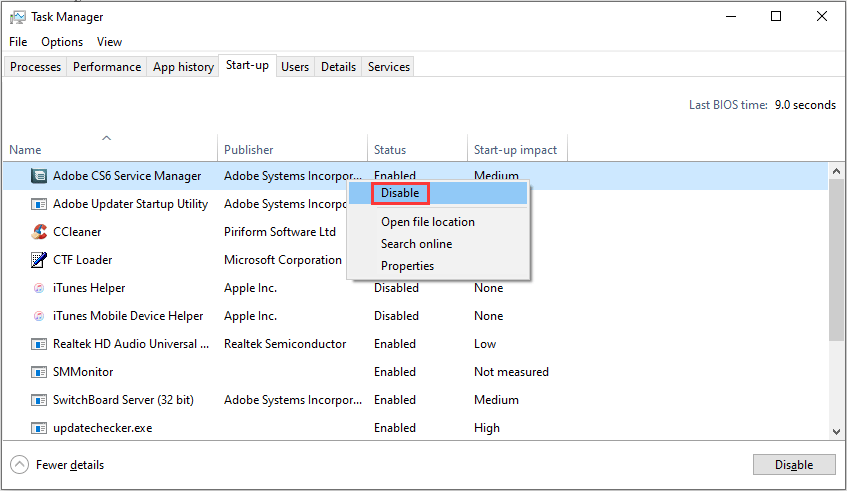Click the updatechecker.exe row icon
The width and height of the screenshot is (847, 491).
click(39, 428)
